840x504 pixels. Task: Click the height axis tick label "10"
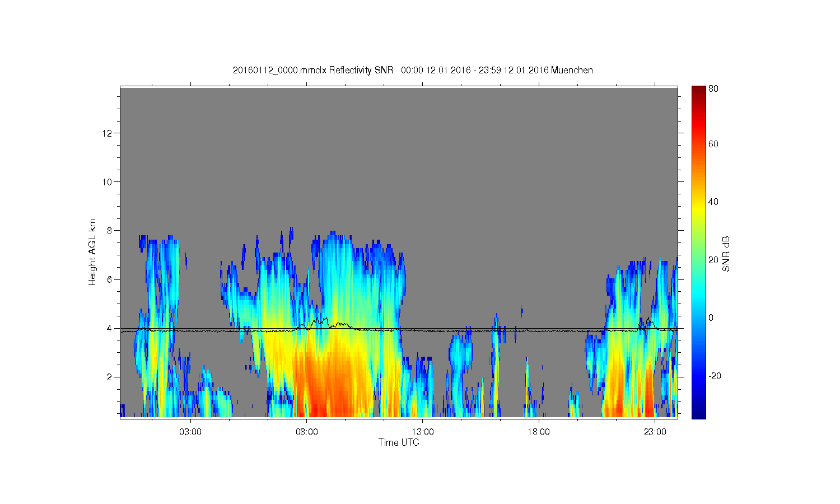[108, 182]
